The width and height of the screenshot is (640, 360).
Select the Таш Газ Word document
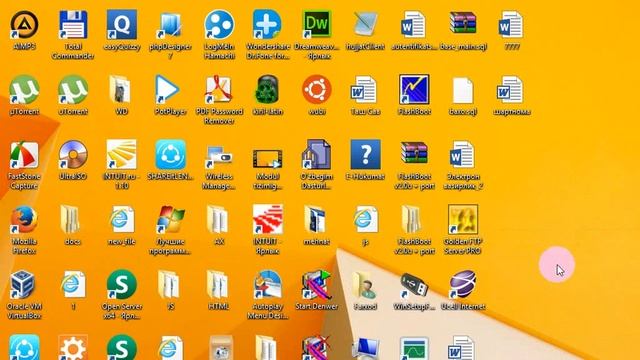(365, 90)
